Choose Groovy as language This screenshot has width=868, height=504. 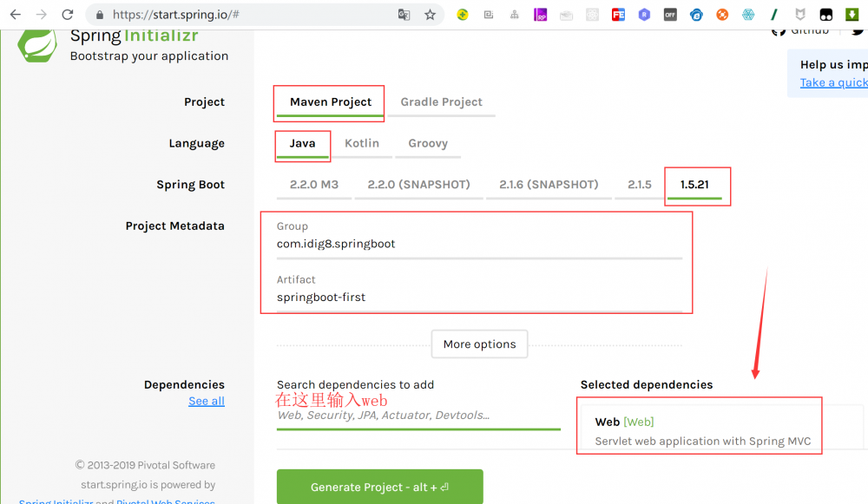428,144
